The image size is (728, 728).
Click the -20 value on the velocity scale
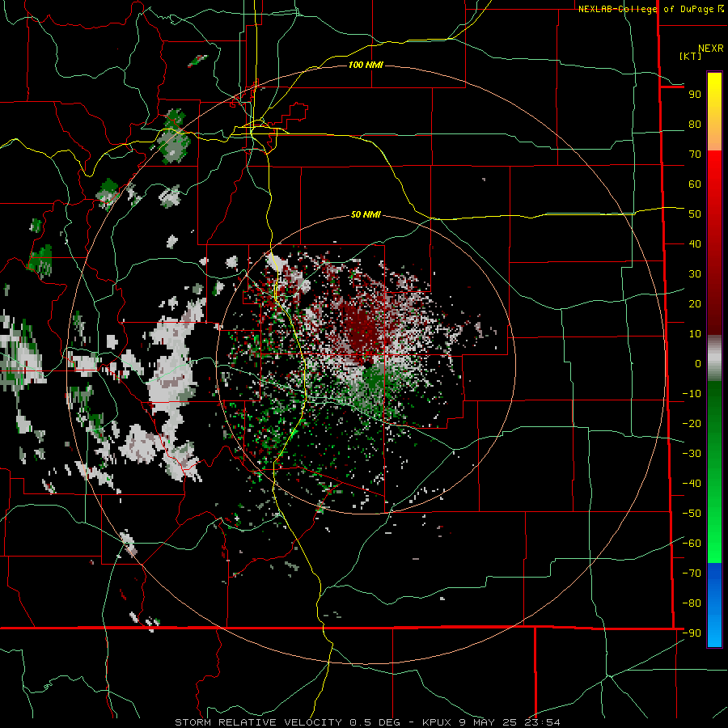click(x=692, y=424)
